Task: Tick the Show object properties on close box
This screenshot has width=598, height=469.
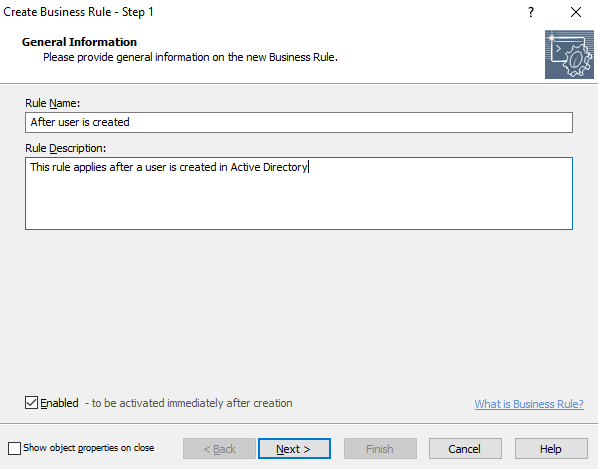Action: [x=14, y=448]
